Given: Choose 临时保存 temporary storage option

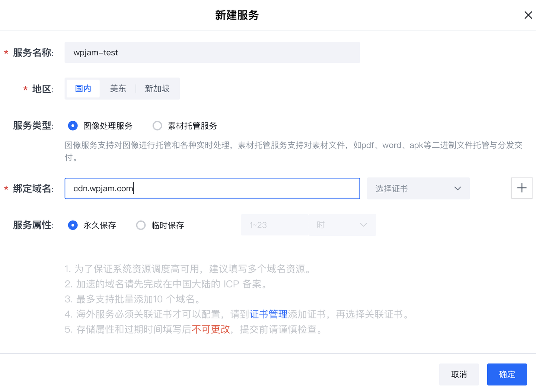Looking at the screenshot, I should coord(141,225).
